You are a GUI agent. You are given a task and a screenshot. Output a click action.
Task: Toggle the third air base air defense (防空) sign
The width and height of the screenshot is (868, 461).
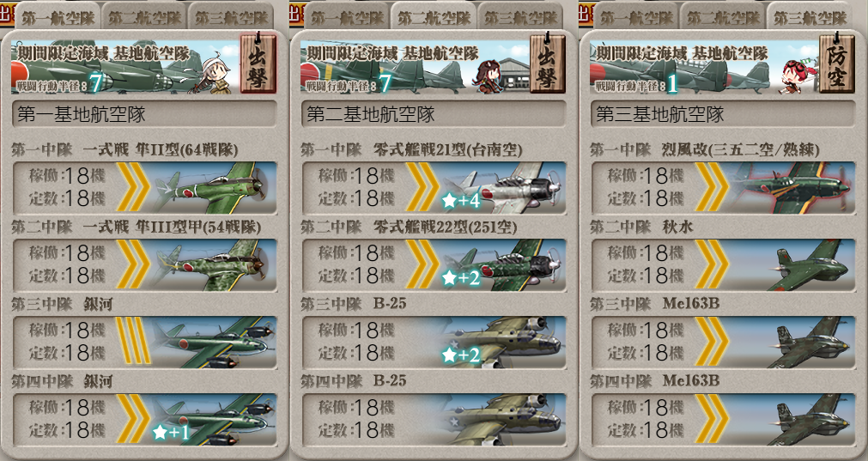click(x=836, y=64)
